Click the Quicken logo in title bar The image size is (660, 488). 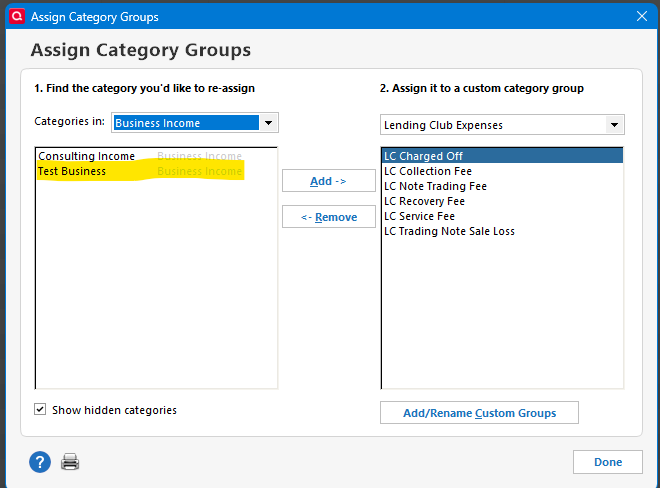[x=15, y=16]
